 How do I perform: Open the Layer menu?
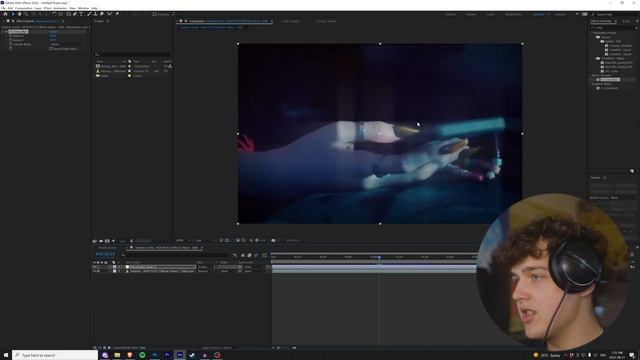[x=38, y=8]
